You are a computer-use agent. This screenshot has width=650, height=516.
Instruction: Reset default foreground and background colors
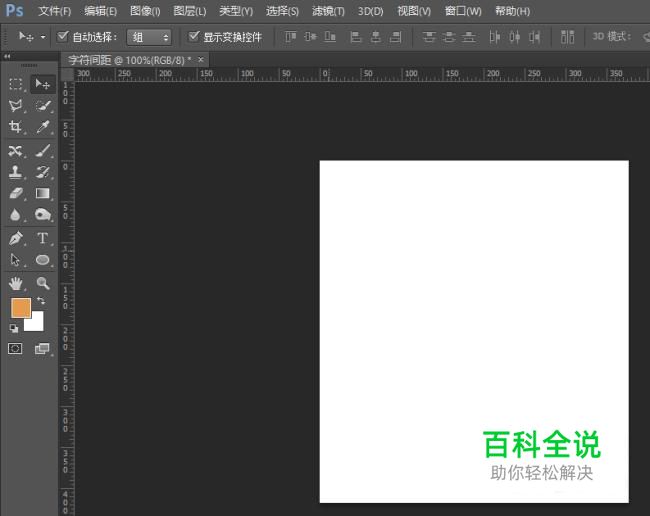[x=14, y=329]
